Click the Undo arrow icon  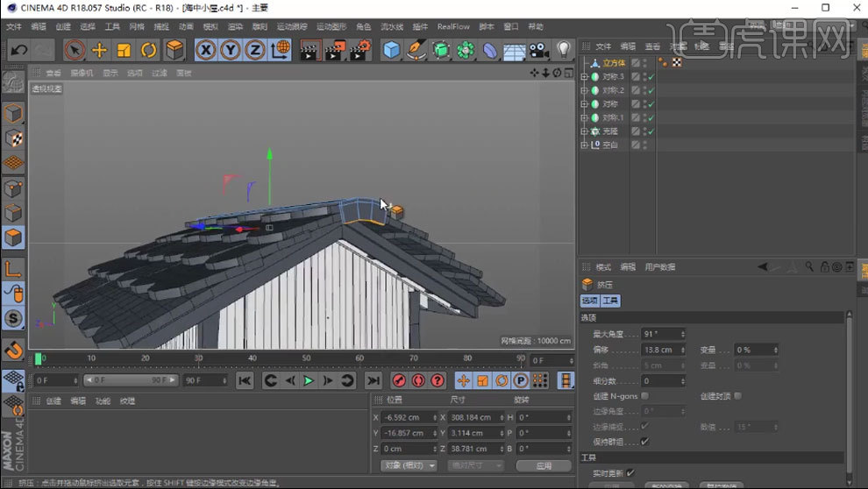[19, 50]
